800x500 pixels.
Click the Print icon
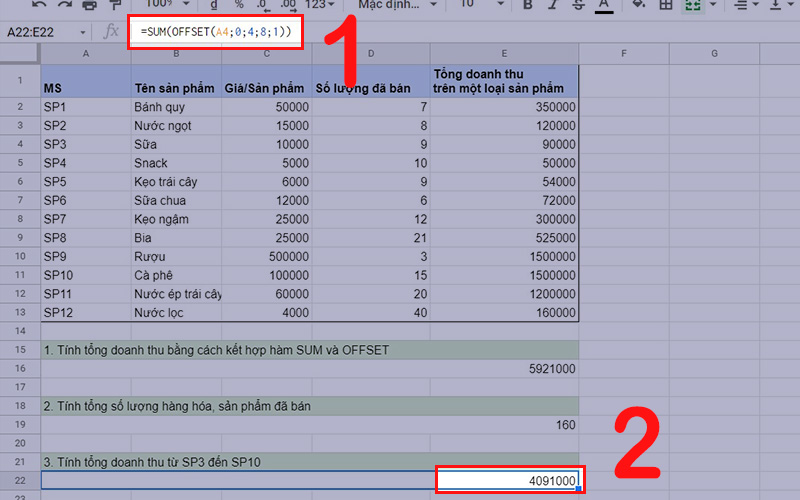[x=89, y=5]
